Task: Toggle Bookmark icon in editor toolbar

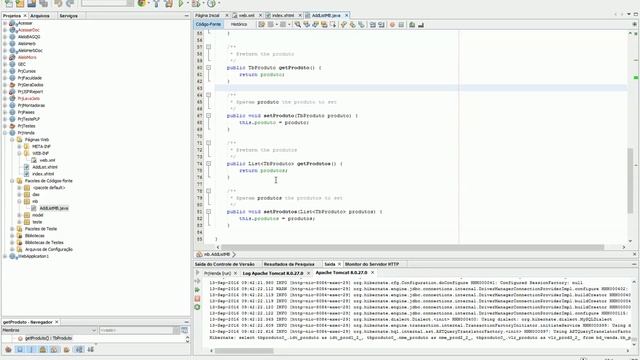Action: coord(362,24)
